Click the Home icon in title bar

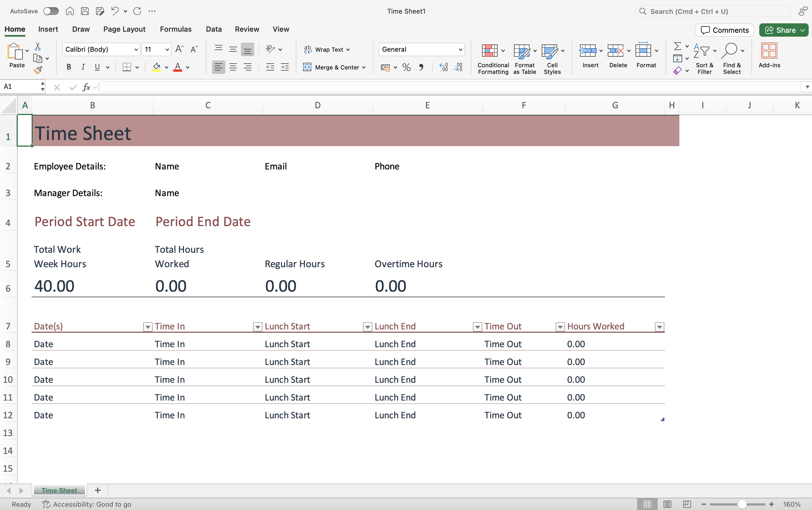[x=70, y=11]
